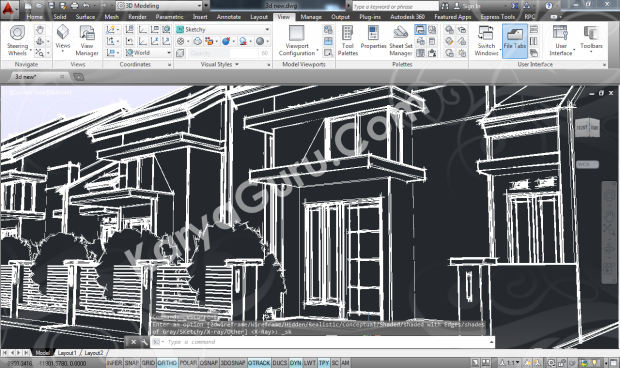Image resolution: width=620 pixels, height=368 pixels.
Task: Toggle ORTHO mode in status bar
Action: 167,363
